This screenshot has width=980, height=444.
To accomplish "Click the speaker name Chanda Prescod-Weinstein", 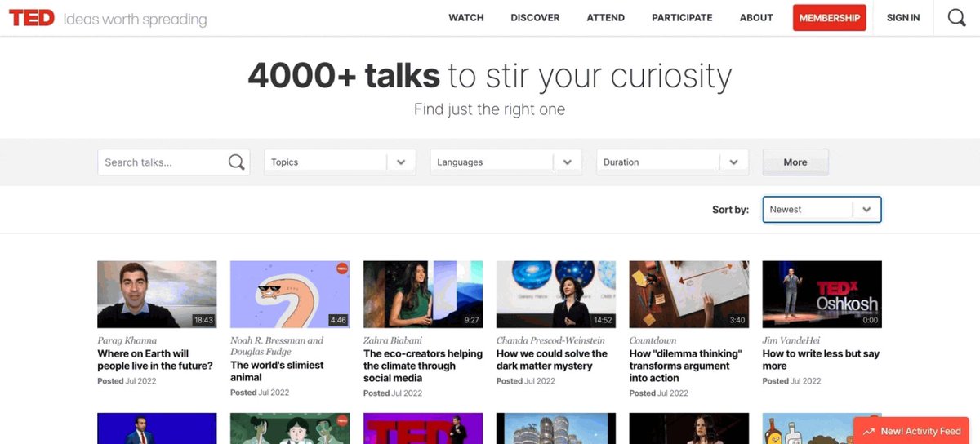I will [550, 340].
